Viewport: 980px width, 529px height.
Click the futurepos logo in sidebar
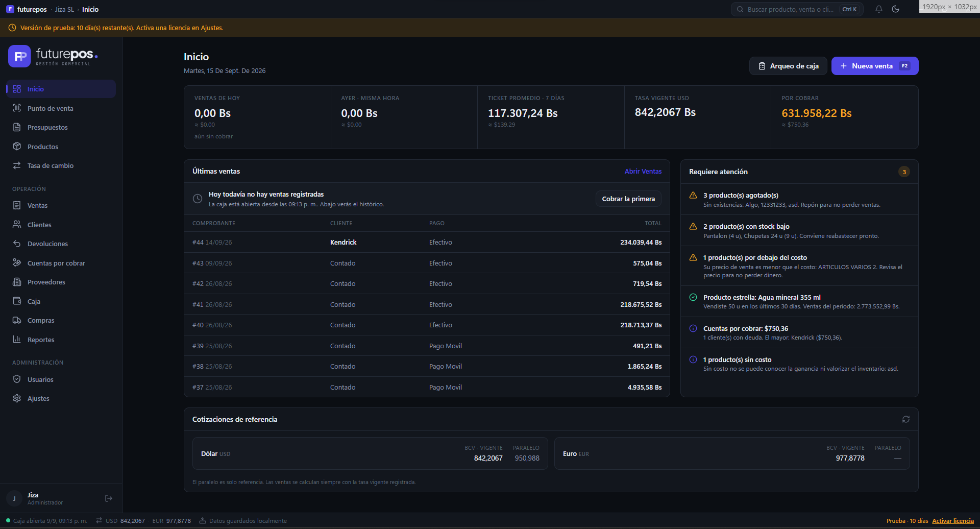point(53,56)
